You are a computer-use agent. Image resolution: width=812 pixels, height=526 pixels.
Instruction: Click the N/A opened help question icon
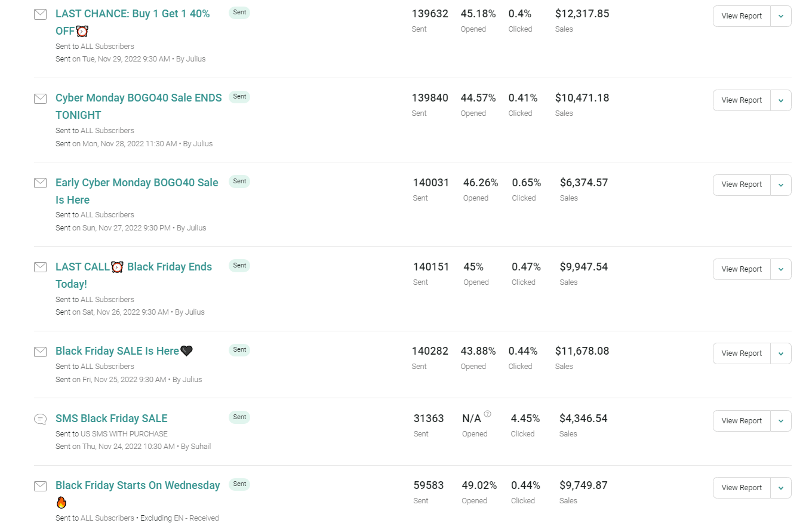point(488,413)
